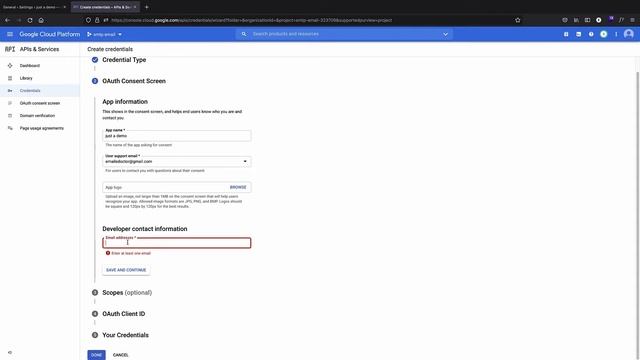Open Domain verification sidebar item
The height and width of the screenshot is (360, 640).
37,116
